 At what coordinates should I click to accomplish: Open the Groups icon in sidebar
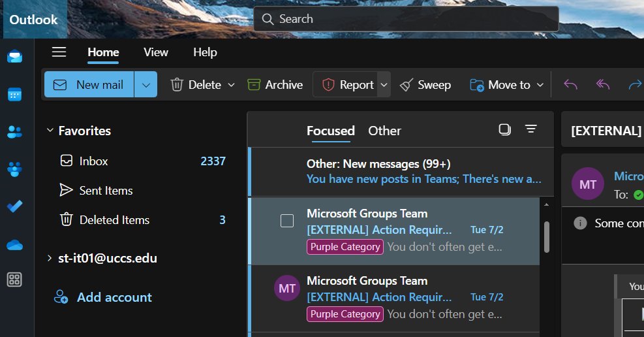click(x=15, y=169)
